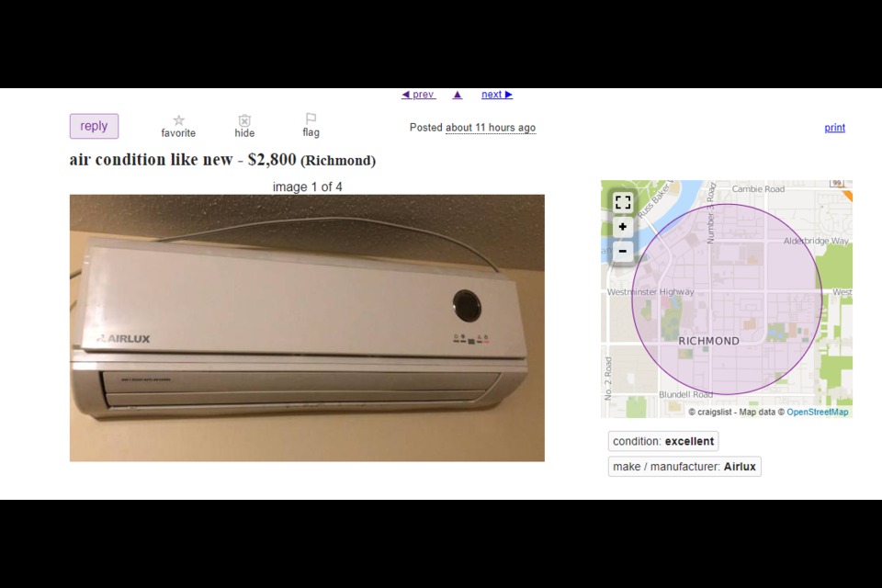Image resolution: width=882 pixels, height=588 pixels.
Task: Go to the prev posting
Action: pyautogui.click(x=418, y=95)
